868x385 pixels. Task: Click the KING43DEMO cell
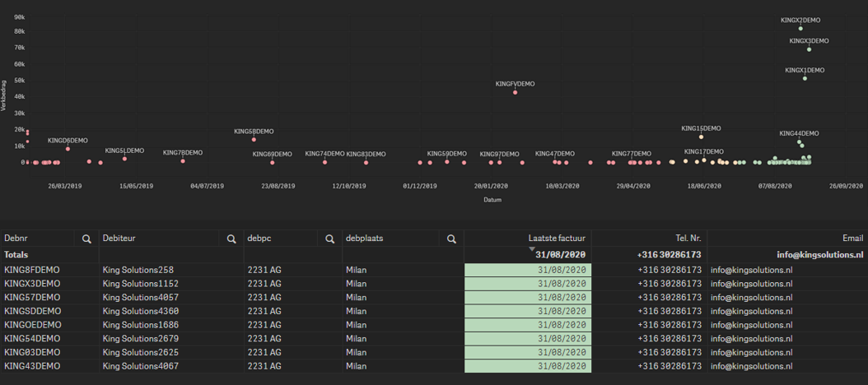(x=49, y=366)
